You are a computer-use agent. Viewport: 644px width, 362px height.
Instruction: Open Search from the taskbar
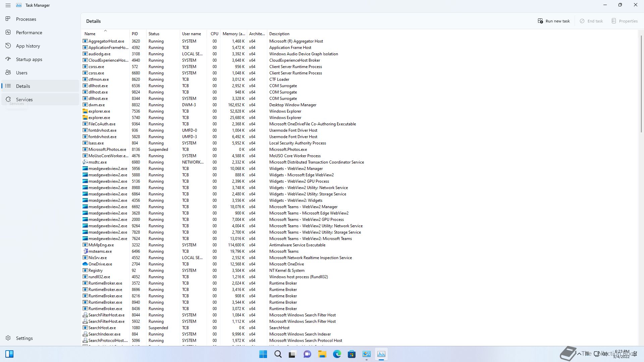tap(278, 354)
